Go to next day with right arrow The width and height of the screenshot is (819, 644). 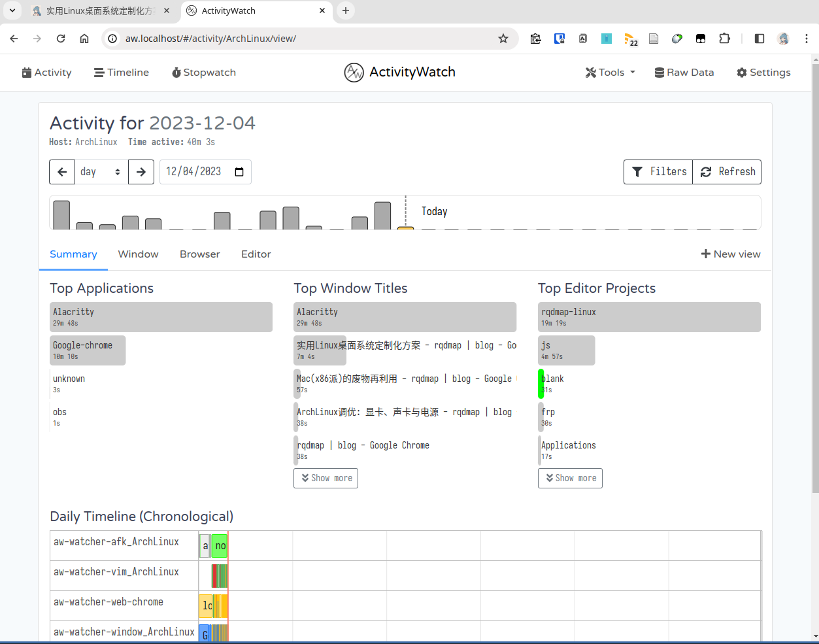tap(141, 172)
